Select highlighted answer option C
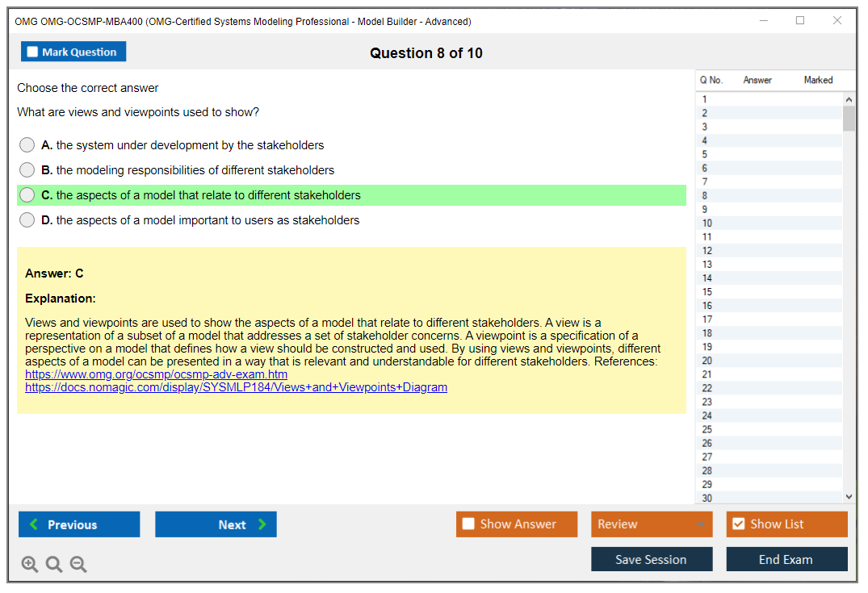This screenshot has width=868, height=593. tap(27, 195)
